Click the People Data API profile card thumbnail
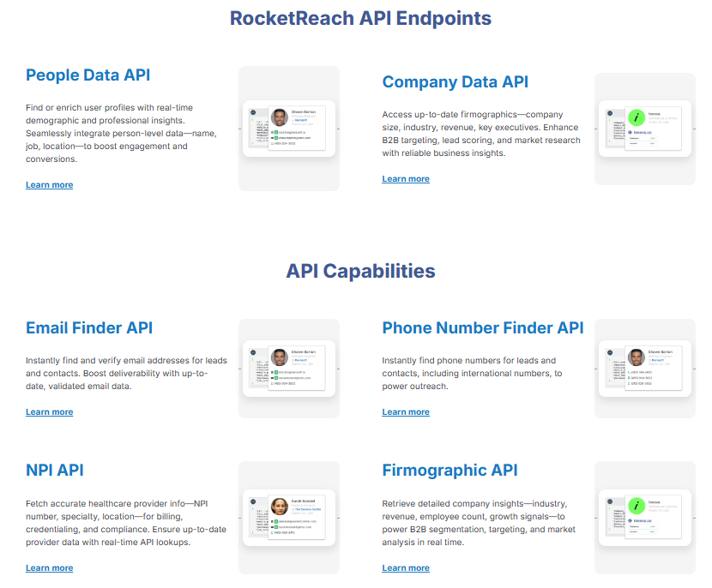The height and width of the screenshot is (588, 712). [x=289, y=129]
